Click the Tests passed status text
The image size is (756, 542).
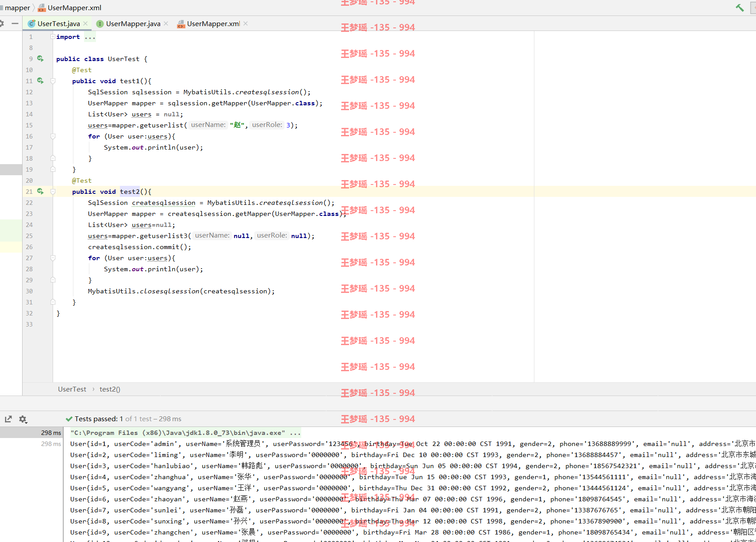[x=128, y=419]
